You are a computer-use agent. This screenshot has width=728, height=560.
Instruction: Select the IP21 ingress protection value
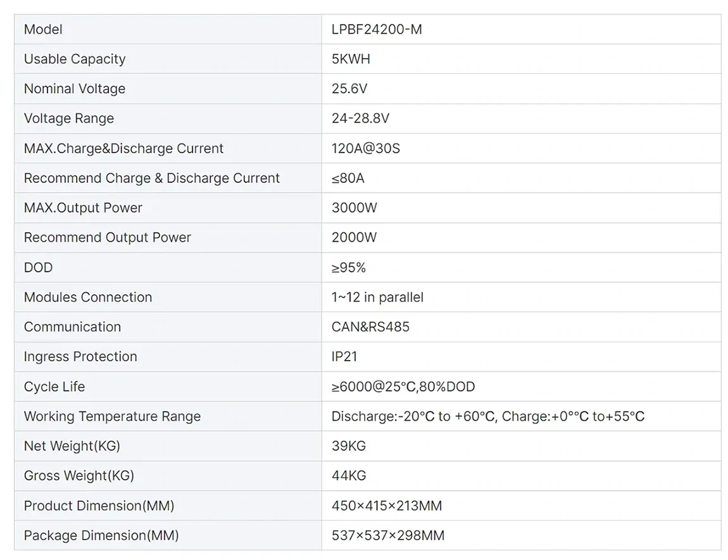(344, 356)
